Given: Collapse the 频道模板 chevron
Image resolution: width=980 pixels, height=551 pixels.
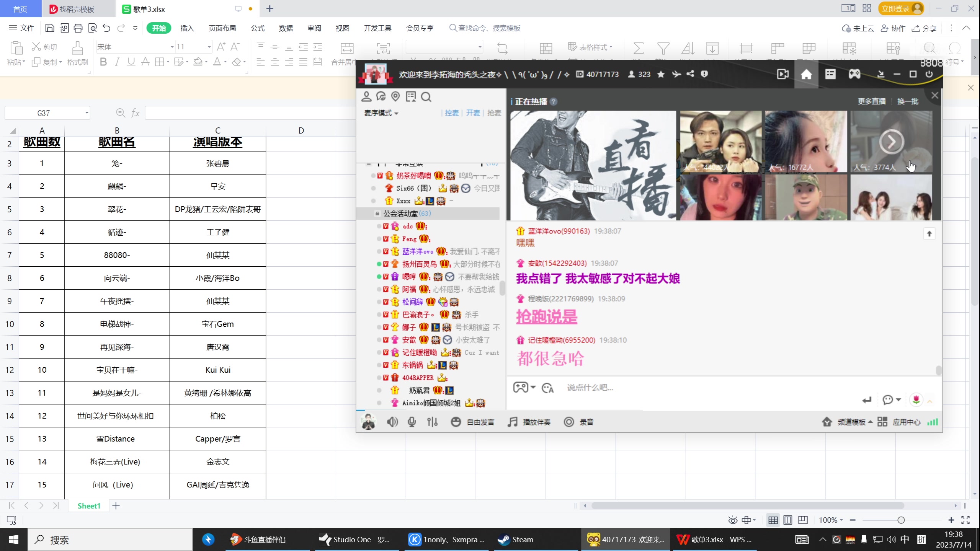Looking at the screenshot, I should pyautogui.click(x=871, y=421).
